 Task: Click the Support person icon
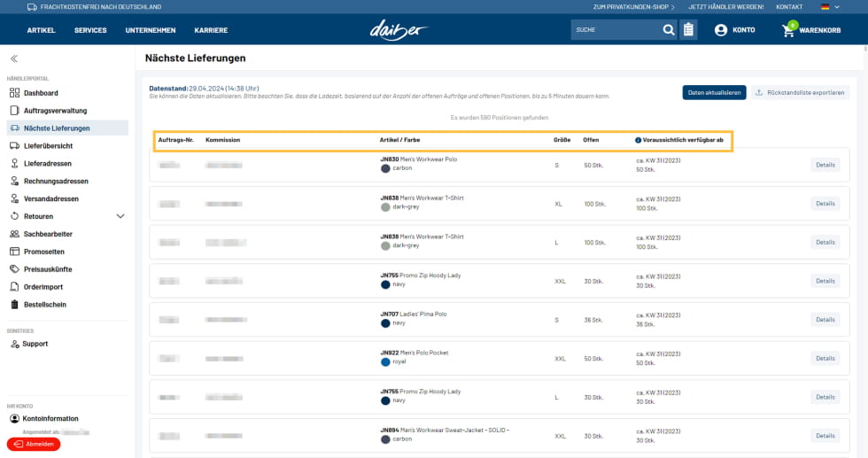15,344
